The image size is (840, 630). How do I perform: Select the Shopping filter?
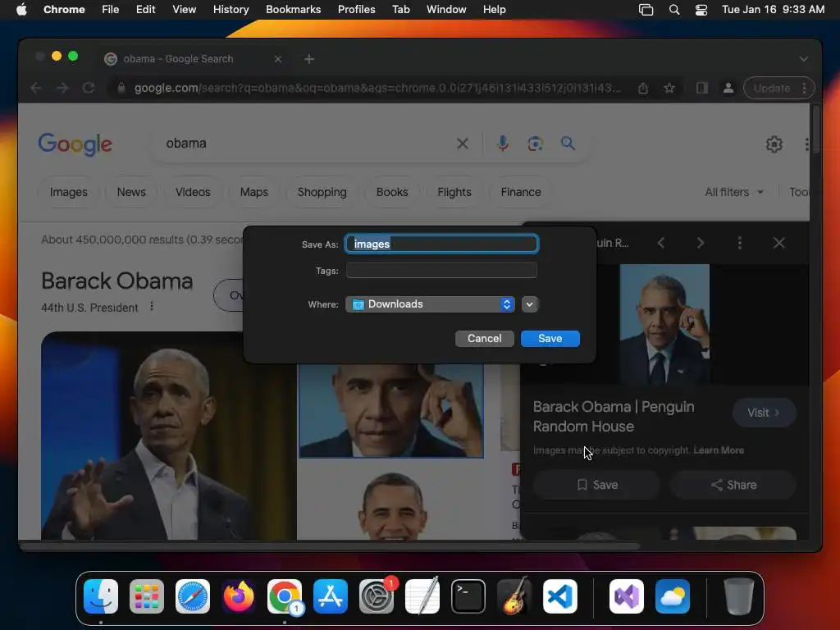pyautogui.click(x=322, y=192)
